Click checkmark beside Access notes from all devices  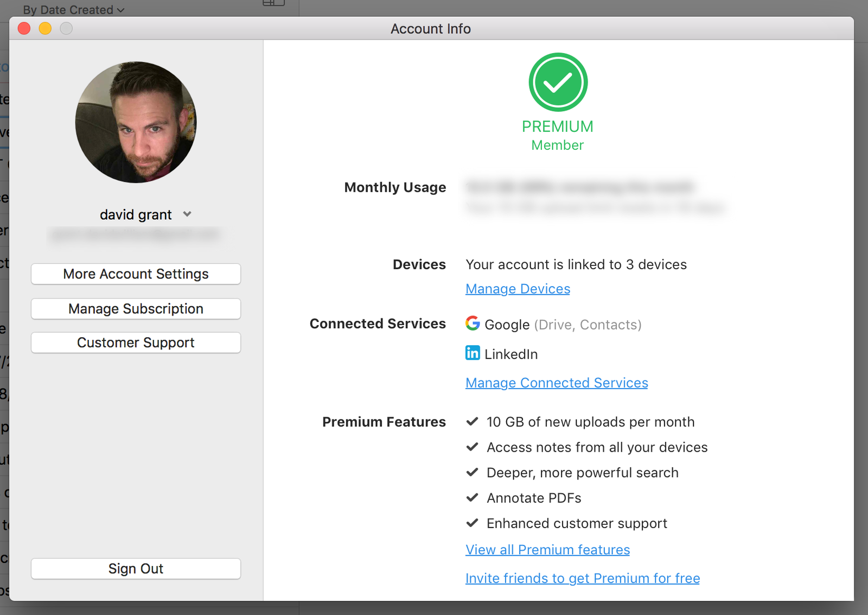coord(473,447)
